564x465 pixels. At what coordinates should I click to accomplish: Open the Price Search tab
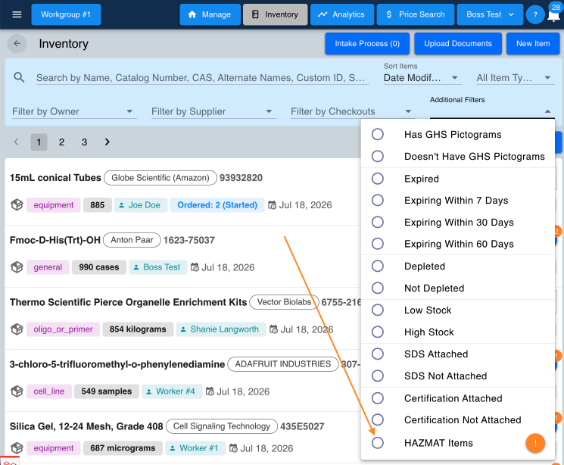[x=415, y=15]
